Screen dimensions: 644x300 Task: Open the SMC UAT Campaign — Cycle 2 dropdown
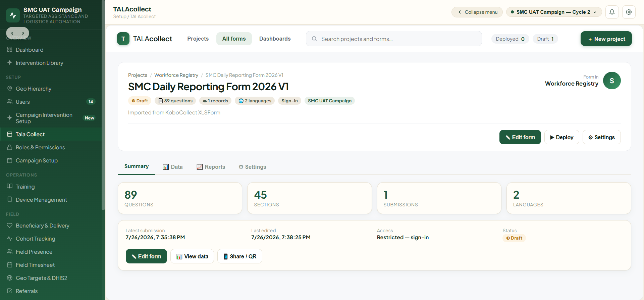pos(554,12)
